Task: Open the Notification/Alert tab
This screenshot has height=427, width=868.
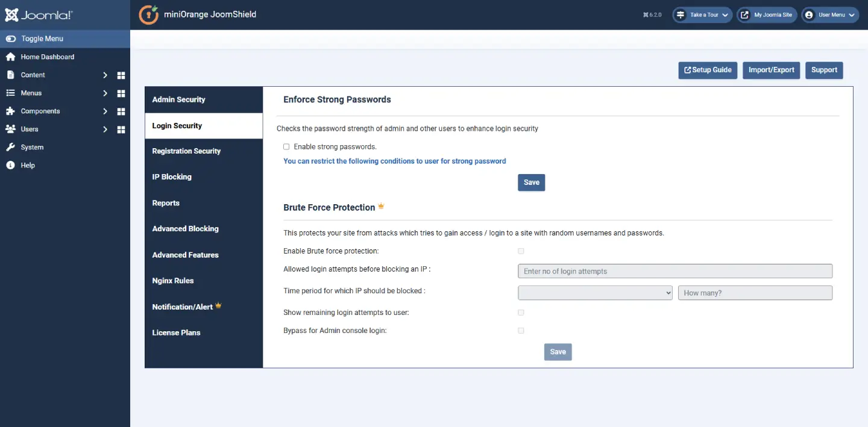Action: [204, 307]
